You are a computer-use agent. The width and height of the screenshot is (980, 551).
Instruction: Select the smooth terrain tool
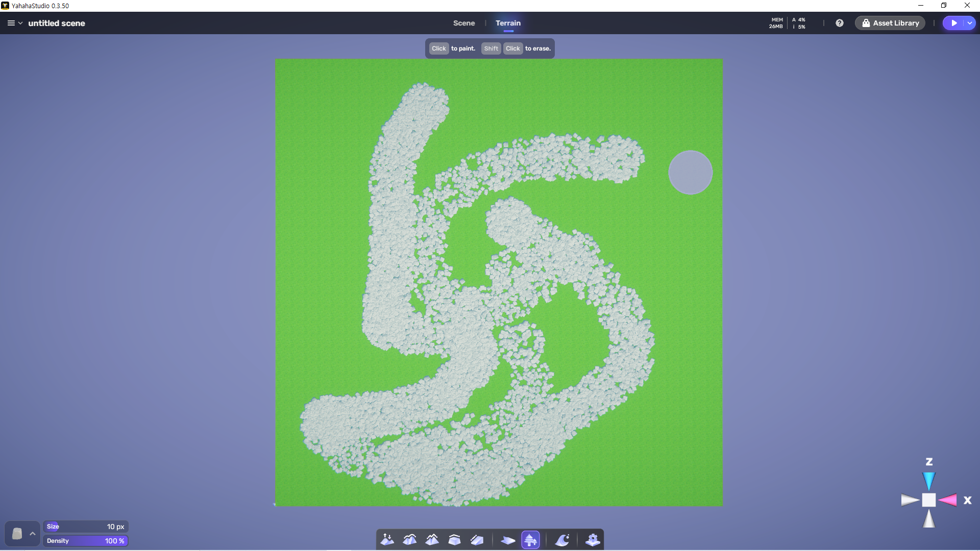pos(410,540)
